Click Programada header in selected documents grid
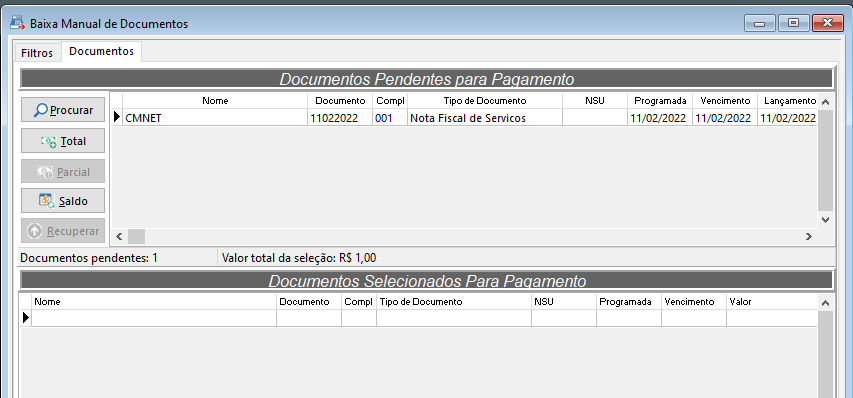 [629, 302]
